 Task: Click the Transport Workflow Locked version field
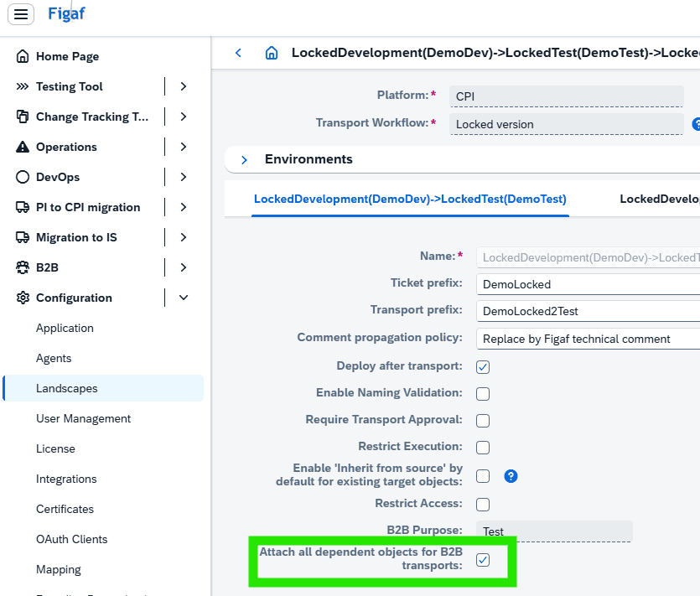[567, 124]
